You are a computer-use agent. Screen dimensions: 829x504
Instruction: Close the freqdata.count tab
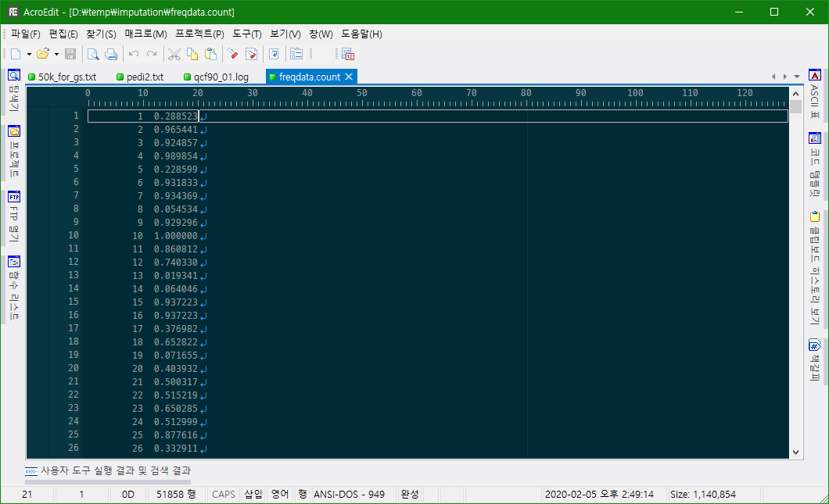[x=349, y=77]
